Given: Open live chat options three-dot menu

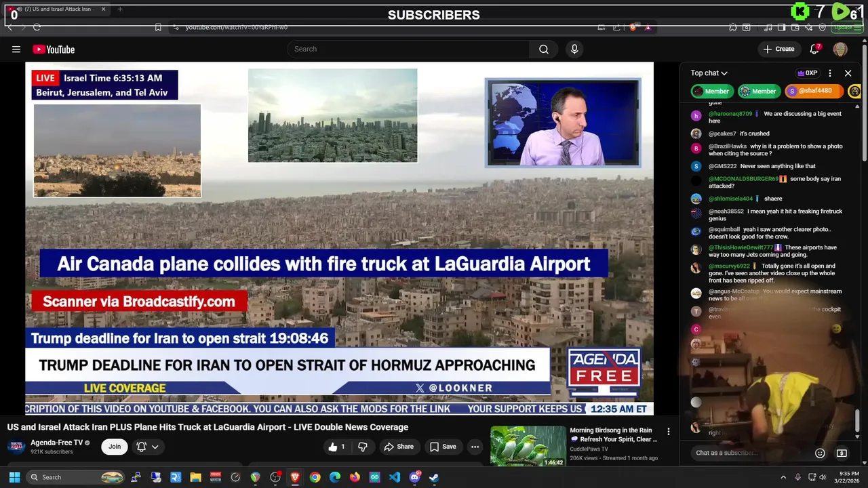Looking at the screenshot, I should point(829,73).
